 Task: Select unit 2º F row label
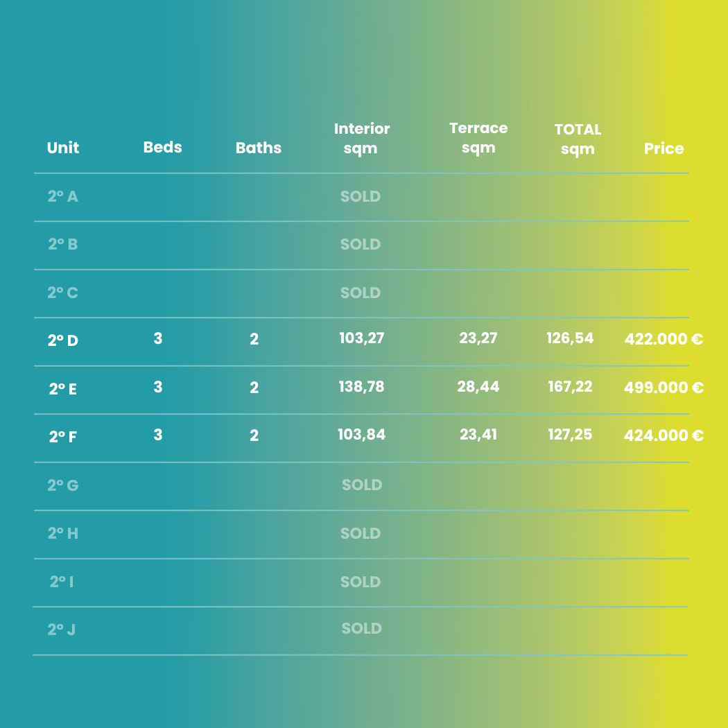pos(62,436)
